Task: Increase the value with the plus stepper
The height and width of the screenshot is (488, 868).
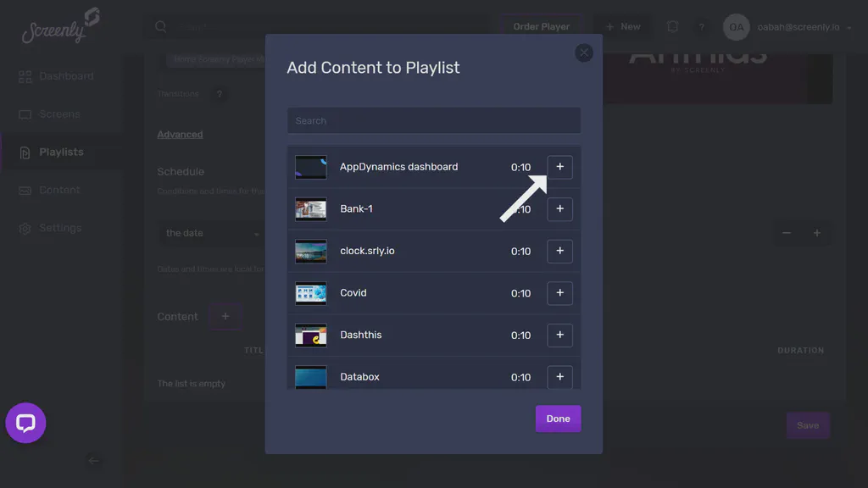Action: pyautogui.click(x=816, y=232)
